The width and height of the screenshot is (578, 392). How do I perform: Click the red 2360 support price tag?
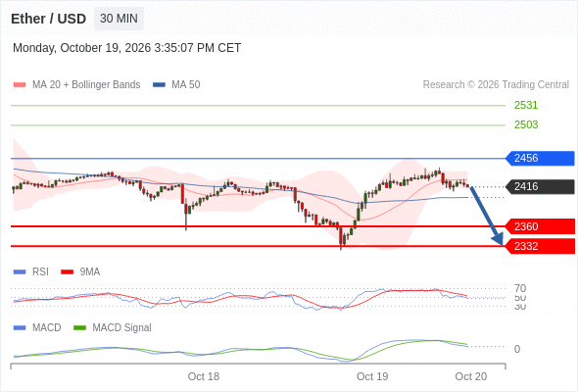click(540, 226)
